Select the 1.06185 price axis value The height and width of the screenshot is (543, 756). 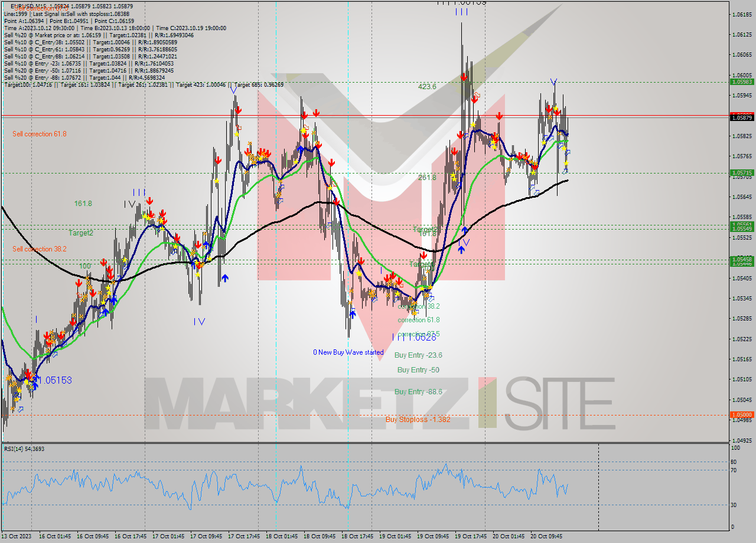point(741,14)
